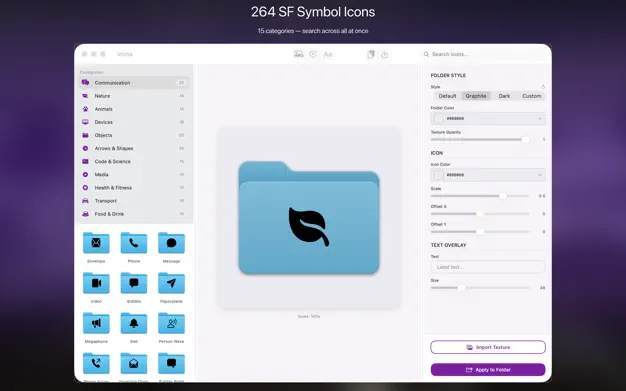Click the Import Texture button
Image resolution: width=626 pixels, height=391 pixels.
pos(488,347)
